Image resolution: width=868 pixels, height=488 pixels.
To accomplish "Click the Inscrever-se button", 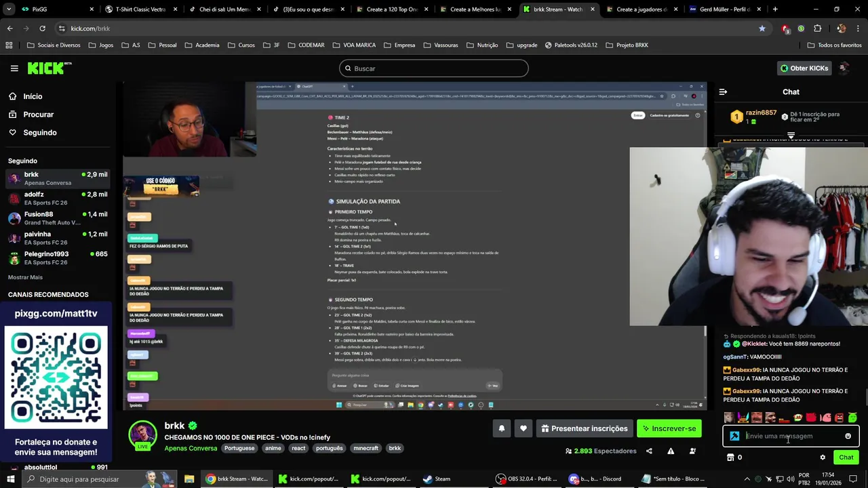I will coord(669,428).
